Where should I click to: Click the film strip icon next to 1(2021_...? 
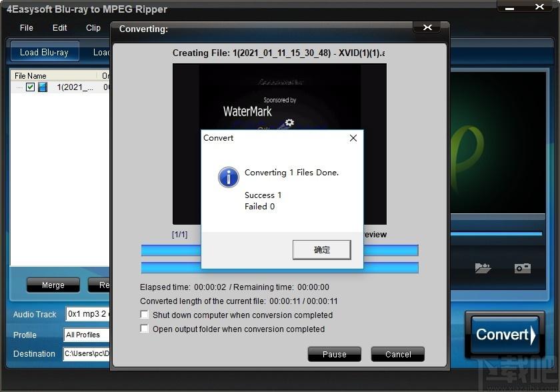(43, 87)
